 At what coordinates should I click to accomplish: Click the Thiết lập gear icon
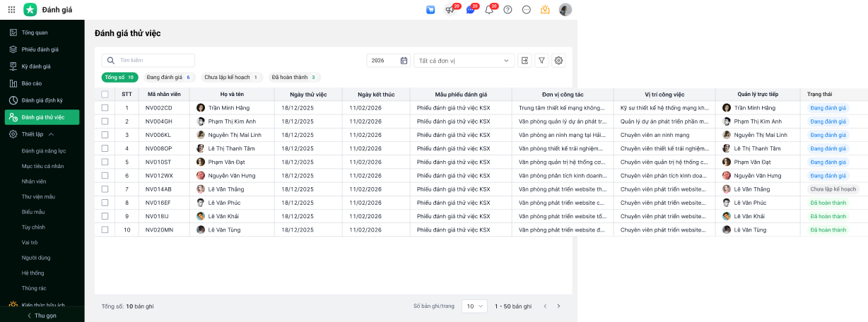click(x=13, y=133)
